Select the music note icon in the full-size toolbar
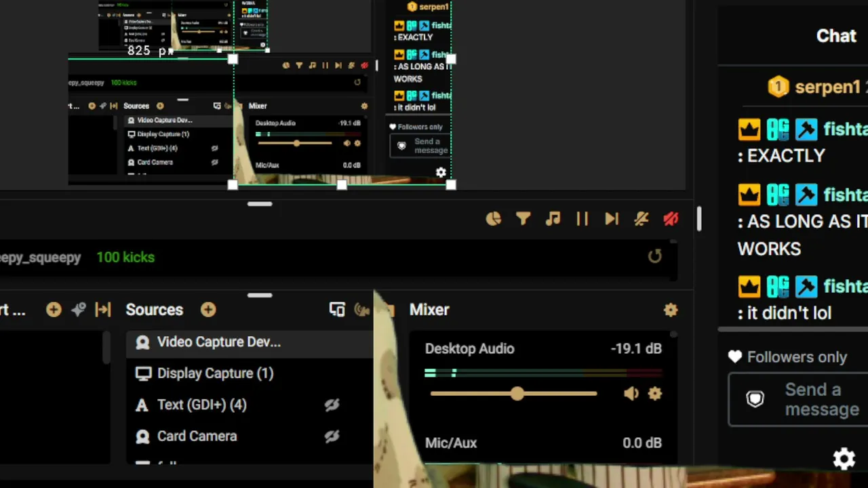This screenshot has height=488, width=868. coord(553,219)
